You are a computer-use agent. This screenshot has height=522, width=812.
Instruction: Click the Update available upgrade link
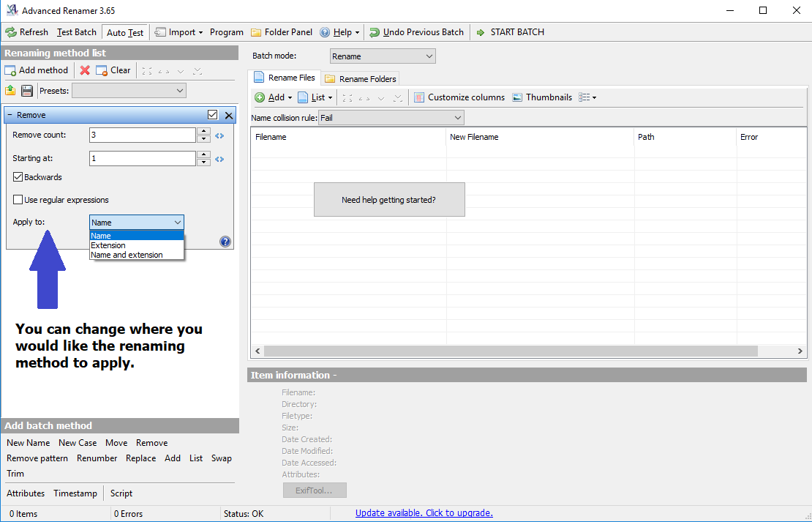point(424,513)
